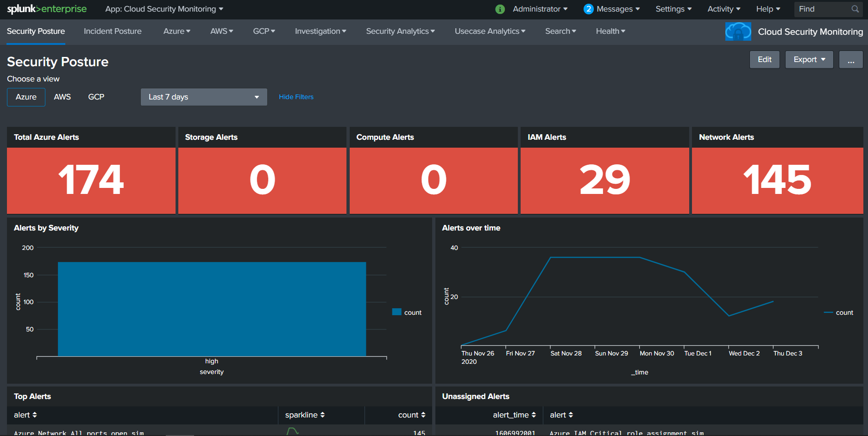Open the Administrator menu
Viewport: 868px width, 436px height.
point(540,9)
